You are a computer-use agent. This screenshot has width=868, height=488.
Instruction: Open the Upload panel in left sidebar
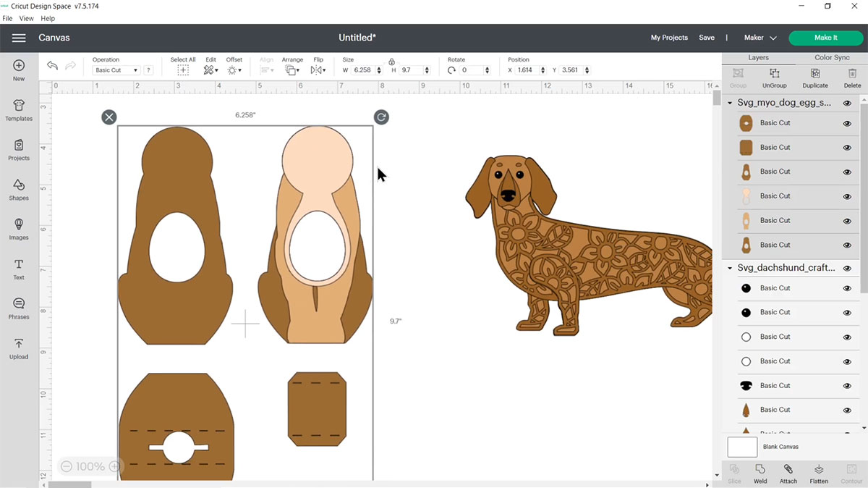pos(19,348)
